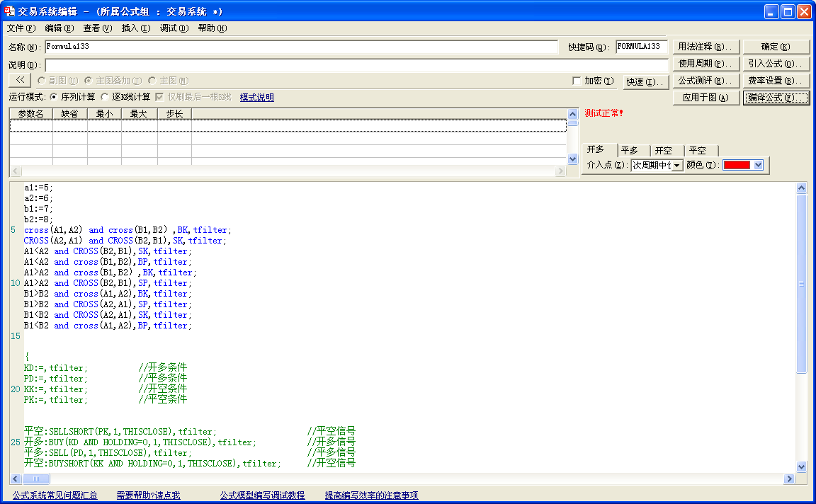Select the 主图叠加(T) radio button

click(89, 81)
